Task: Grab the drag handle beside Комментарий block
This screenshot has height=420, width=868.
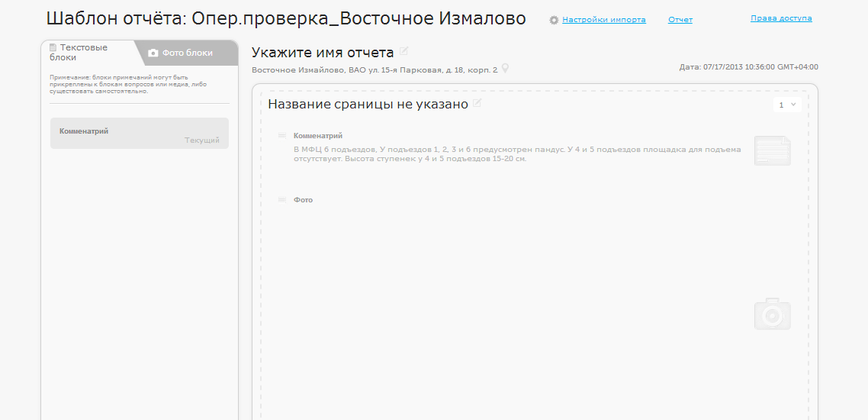Action: pyautogui.click(x=282, y=135)
